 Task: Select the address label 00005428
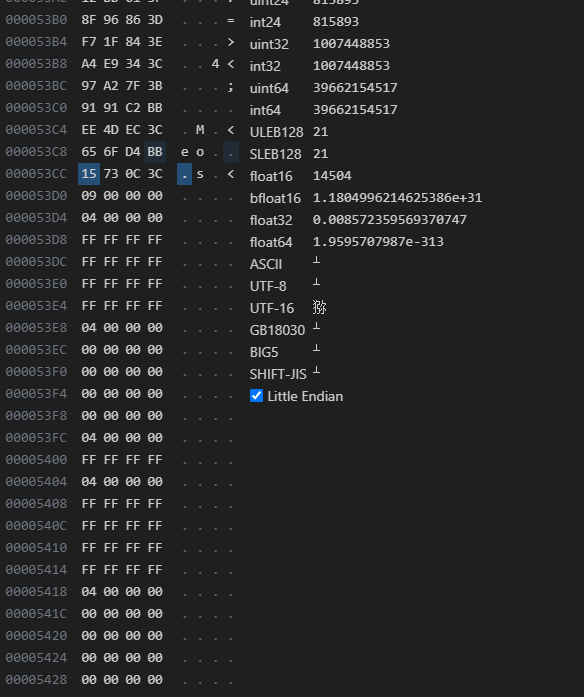(36, 680)
